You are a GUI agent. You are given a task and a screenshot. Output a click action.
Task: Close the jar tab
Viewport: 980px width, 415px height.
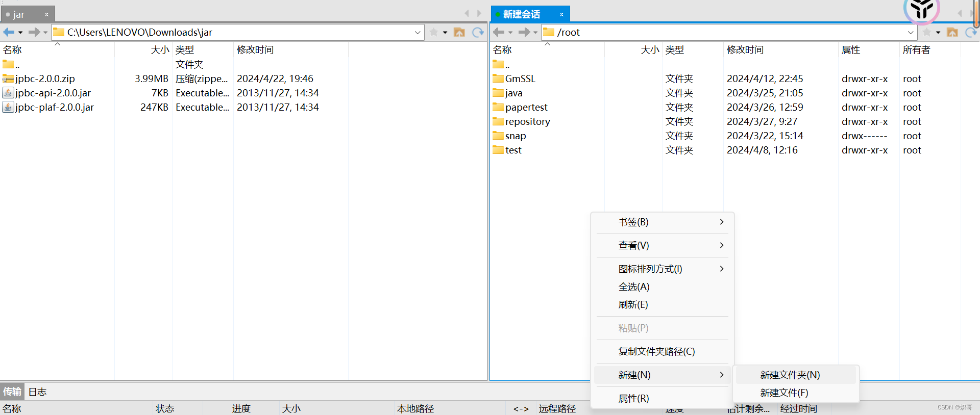coord(46,15)
